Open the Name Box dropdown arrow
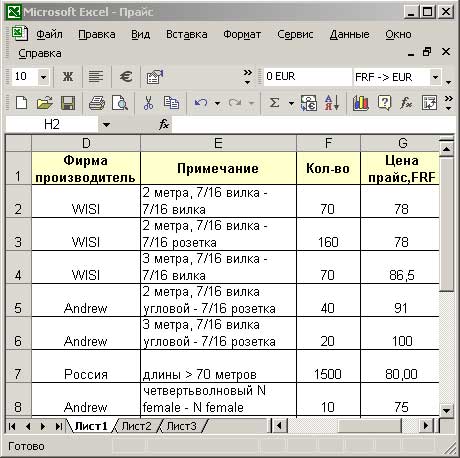This screenshot has height=458, width=460. point(106,125)
